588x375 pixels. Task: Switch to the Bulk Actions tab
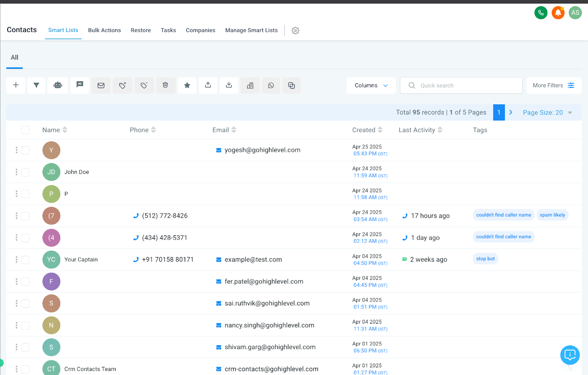click(x=104, y=31)
